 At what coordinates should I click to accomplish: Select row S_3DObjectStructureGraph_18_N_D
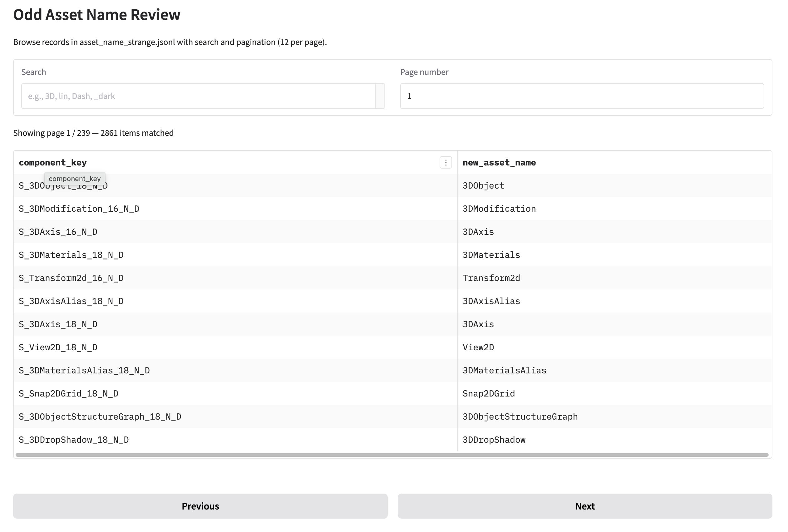tap(135, 416)
